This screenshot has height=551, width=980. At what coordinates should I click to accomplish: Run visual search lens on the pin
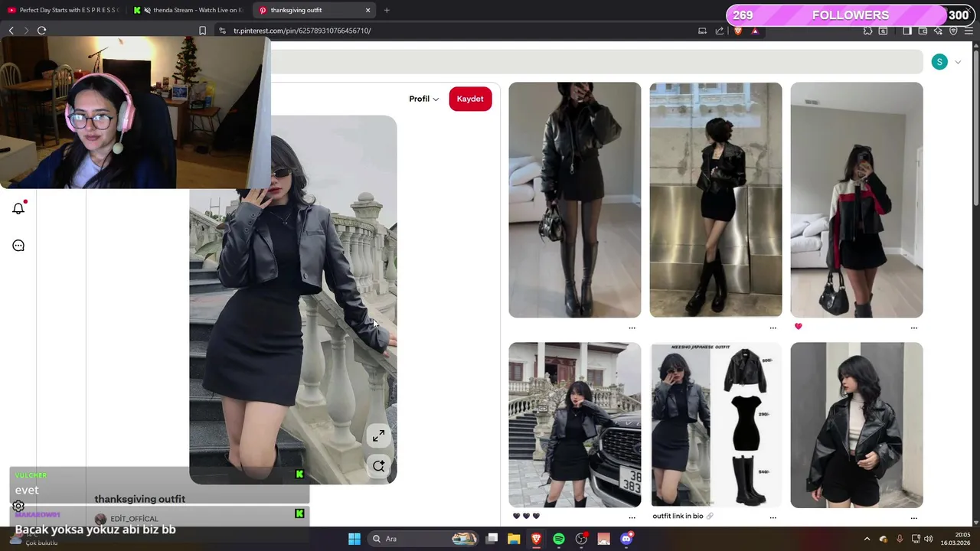coord(378,466)
